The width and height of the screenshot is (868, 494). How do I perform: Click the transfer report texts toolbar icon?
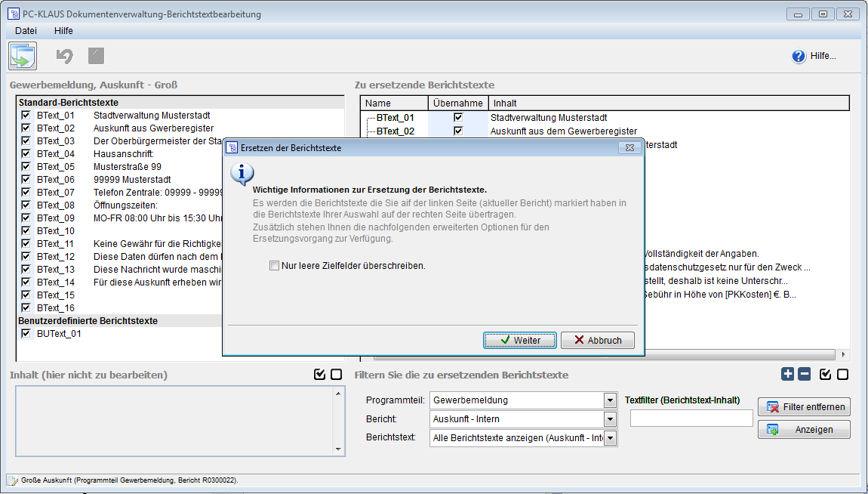[23, 56]
